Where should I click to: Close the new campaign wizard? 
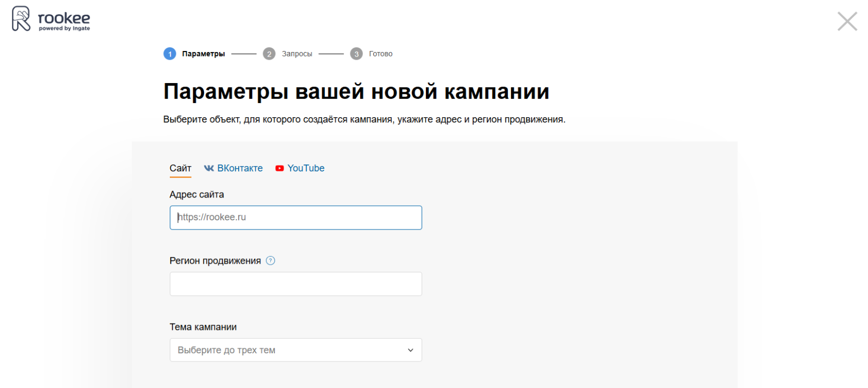click(x=847, y=22)
